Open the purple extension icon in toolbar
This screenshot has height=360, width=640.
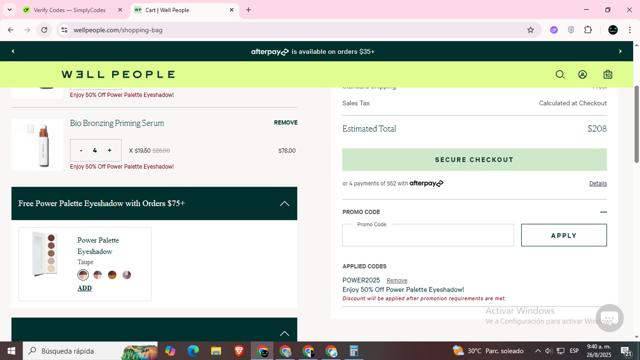coord(553,30)
